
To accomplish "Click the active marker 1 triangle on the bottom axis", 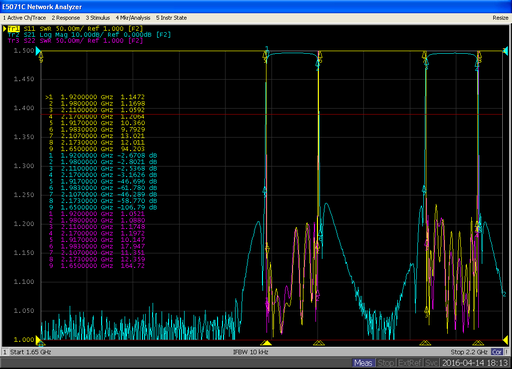I will [266, 343].
